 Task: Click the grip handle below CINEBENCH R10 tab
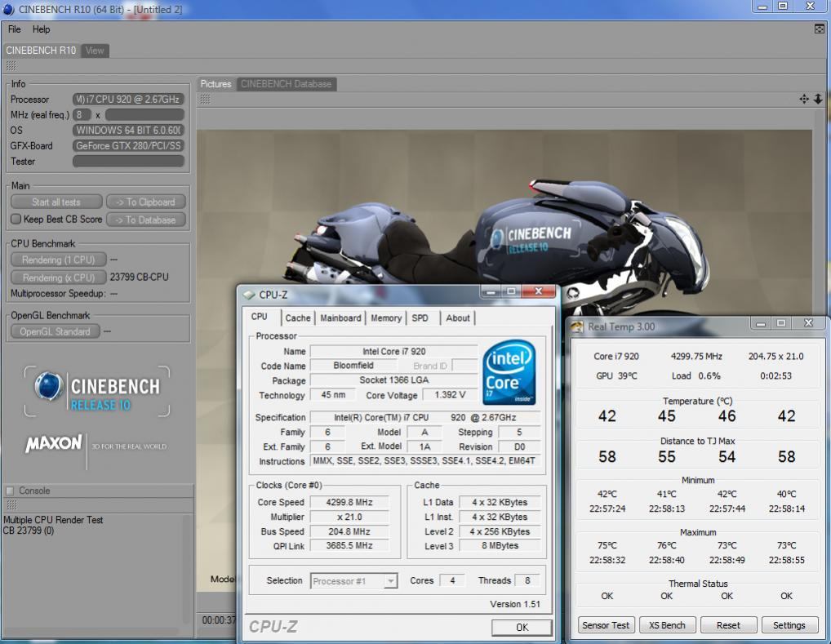pos(11,66)
